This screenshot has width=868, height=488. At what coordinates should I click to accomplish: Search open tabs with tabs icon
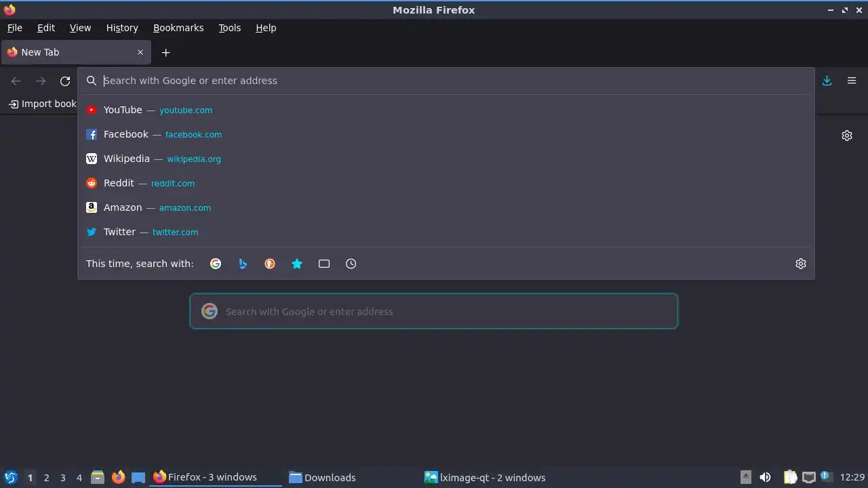[324, 264]
